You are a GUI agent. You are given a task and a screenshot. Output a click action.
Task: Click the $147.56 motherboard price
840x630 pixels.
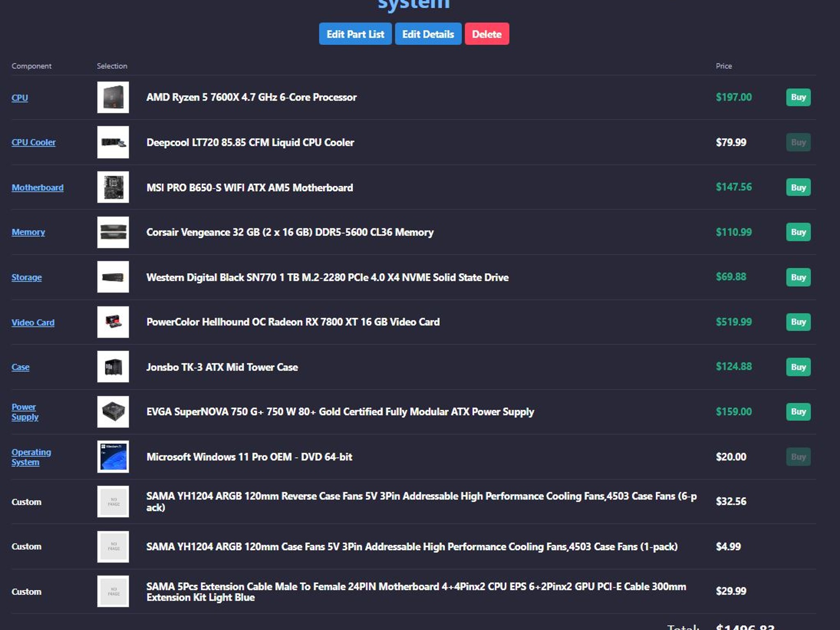coord(734,187)
